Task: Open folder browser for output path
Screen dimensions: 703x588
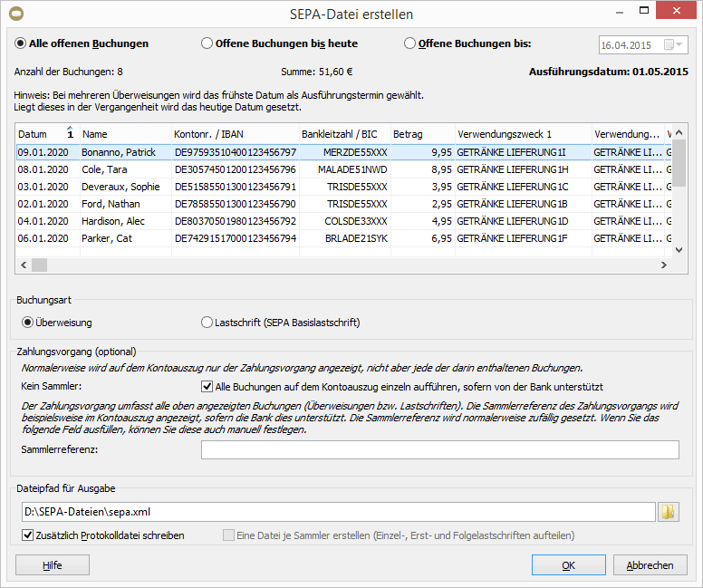Action: click(x=668, y=512)
